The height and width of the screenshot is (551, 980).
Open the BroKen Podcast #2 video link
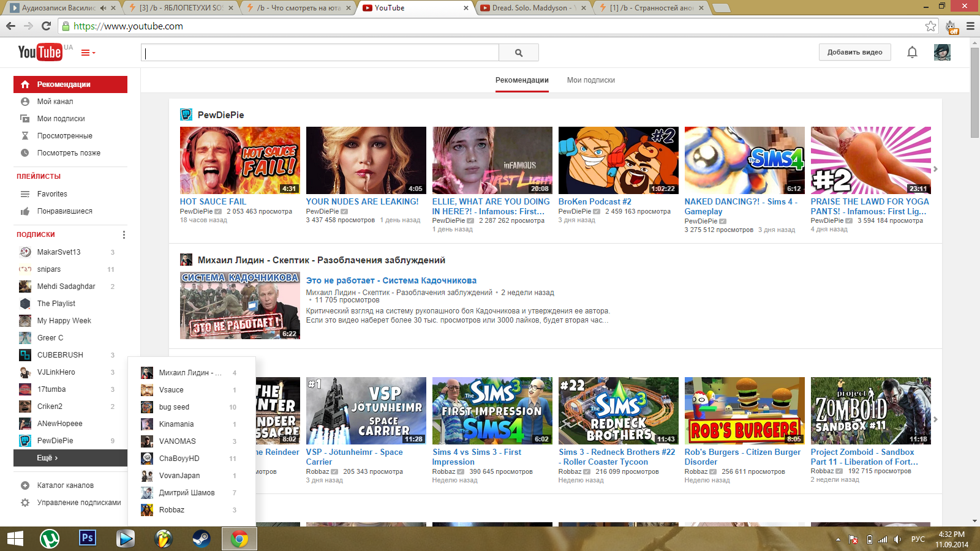coord(595,201)
